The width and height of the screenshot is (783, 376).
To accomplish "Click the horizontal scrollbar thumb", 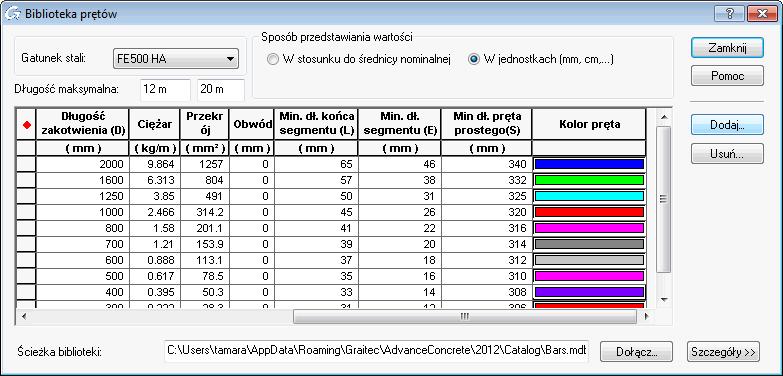I will click(x=465, y=316).
